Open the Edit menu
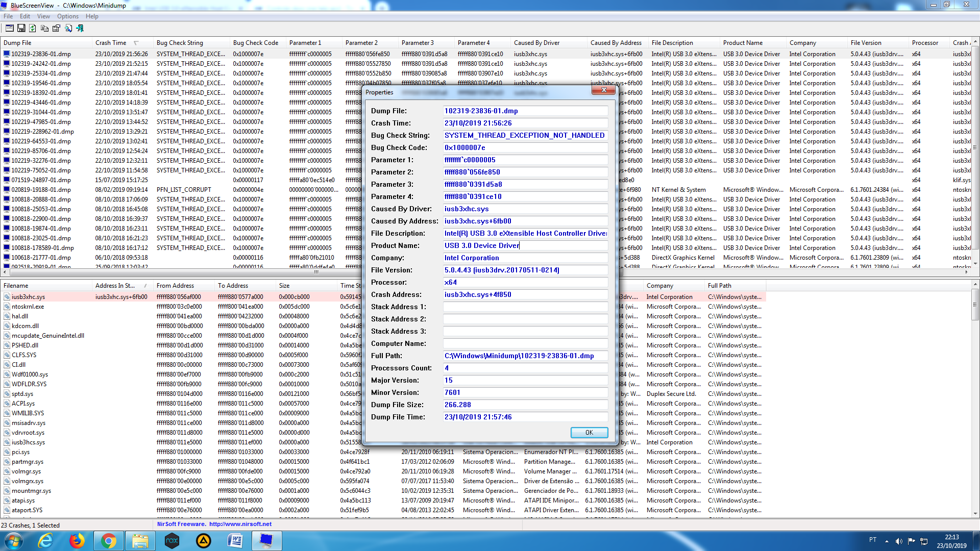Viewport: 980px width, 551px height. 25,16
